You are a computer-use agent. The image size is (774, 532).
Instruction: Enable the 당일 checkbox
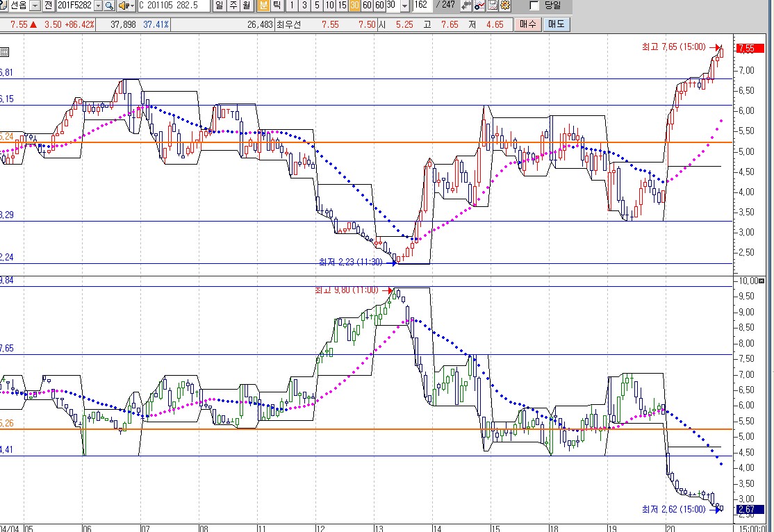pyautogui.click(x=534, y=6)
